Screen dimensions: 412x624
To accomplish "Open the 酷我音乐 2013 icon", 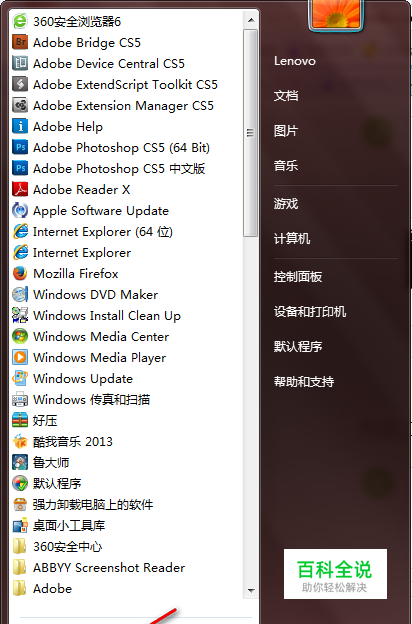I will click(20, 442).
